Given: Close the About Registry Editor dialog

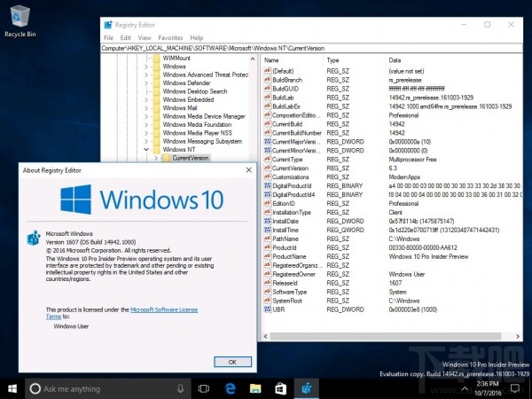Looking at the screenshot, I should pos(248,170).
